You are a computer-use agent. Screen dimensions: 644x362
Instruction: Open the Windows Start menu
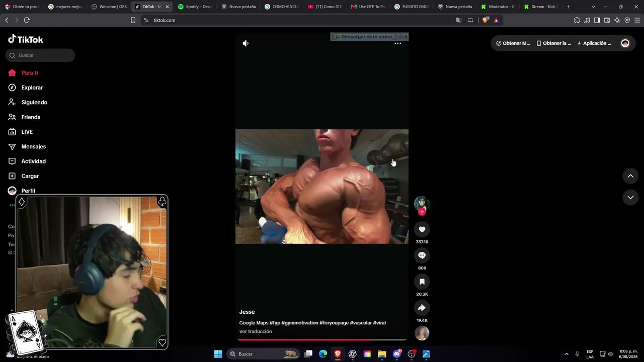[x=218, y=354]
